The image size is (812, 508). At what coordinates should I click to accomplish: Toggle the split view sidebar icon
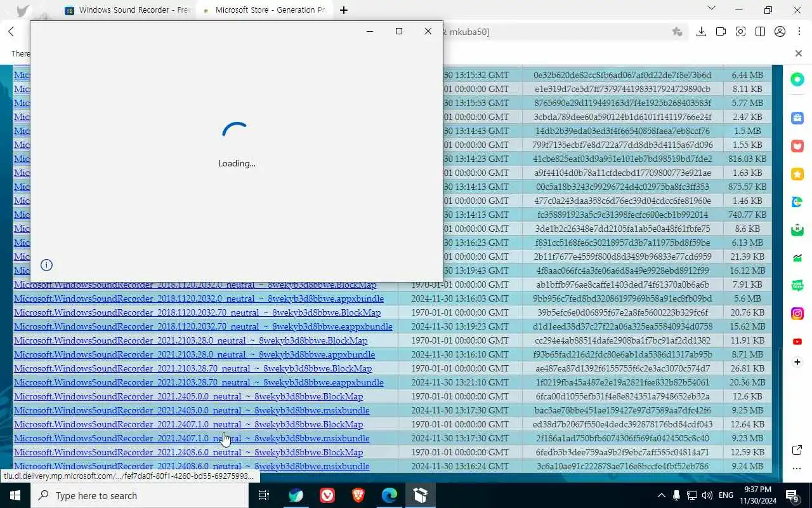pyautogui.click(x=761, y=32)
